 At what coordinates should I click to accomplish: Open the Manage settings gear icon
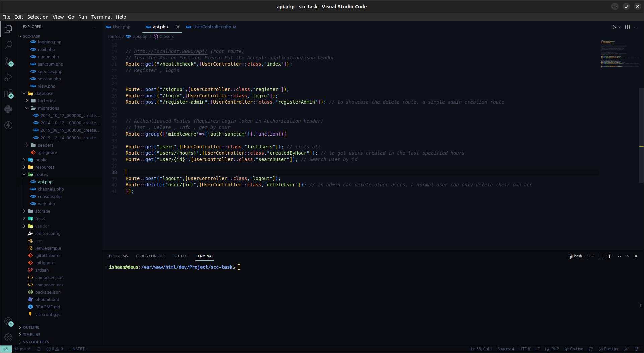(8, 337)
